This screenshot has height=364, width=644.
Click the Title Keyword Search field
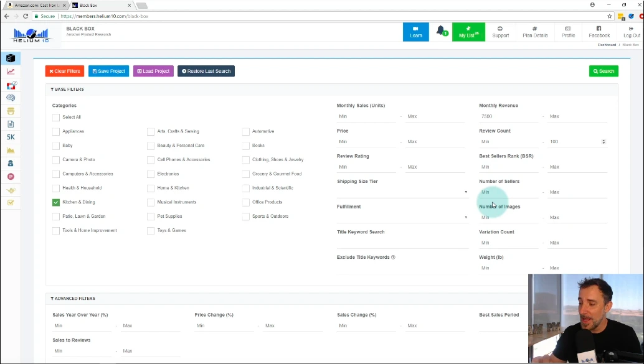pyautogui.click(x=402, y=243)
